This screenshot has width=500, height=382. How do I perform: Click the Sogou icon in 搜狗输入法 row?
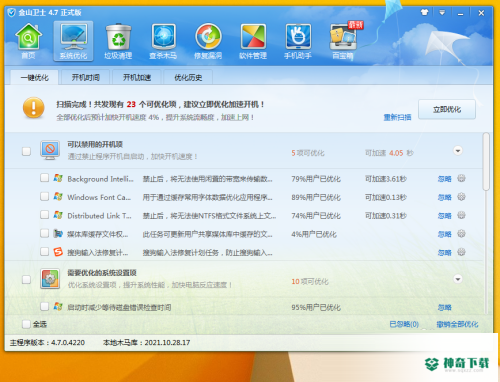click(x=58, y=252)
